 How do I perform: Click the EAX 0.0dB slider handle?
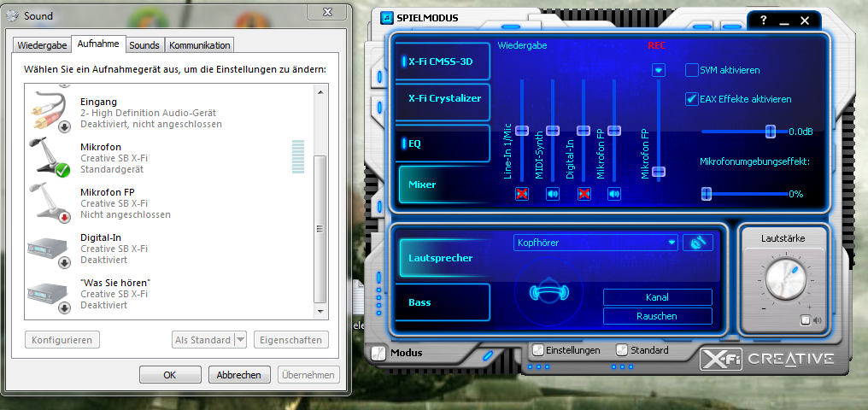click(770, 132)
